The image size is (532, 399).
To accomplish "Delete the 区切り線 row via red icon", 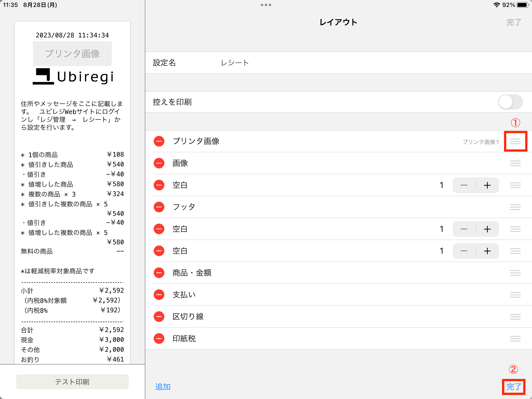I will tap(159, 317).
